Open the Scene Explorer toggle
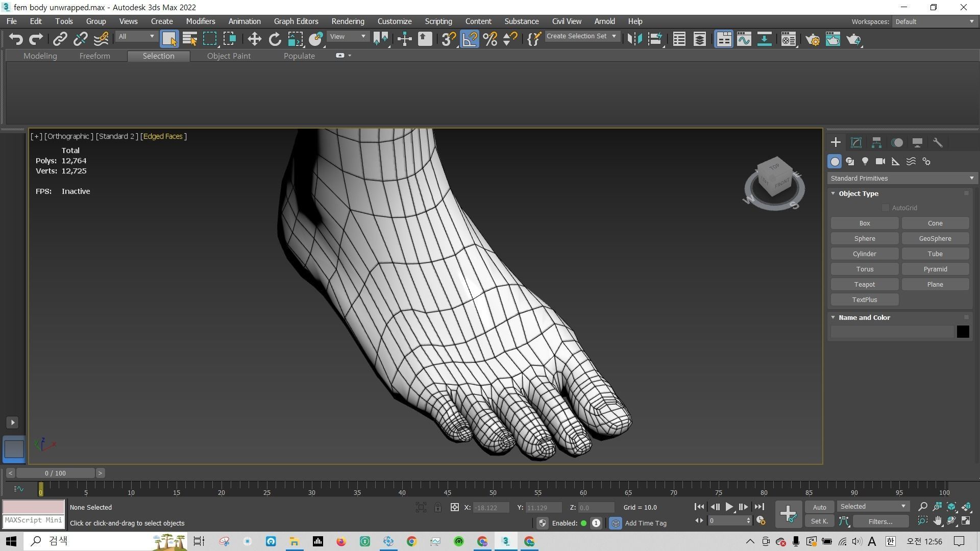Viewport: 980px width, 551px height. pyautogui.click(x=679, y=39)
